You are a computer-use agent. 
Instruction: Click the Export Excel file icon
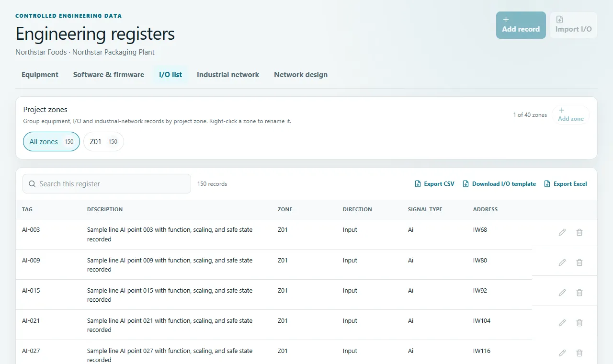[547, 184]
